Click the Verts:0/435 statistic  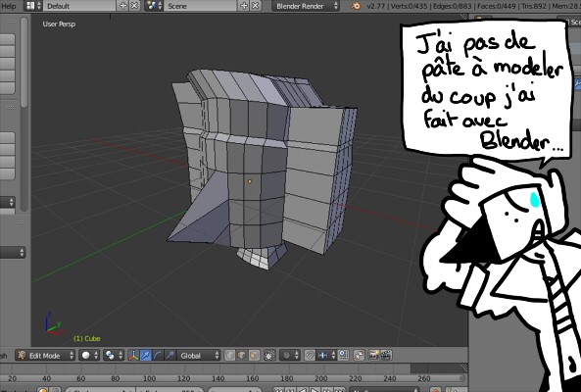[409, 6]
